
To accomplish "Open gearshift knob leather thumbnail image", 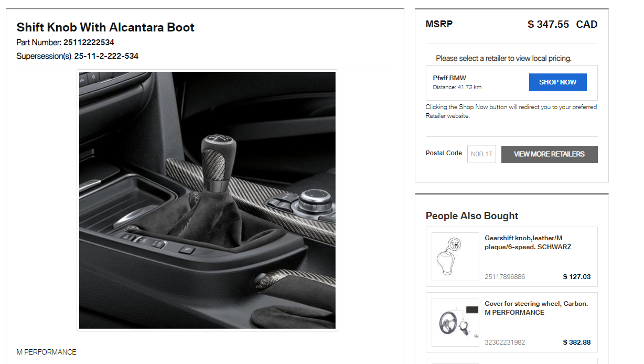I will [x=455, y=256].
